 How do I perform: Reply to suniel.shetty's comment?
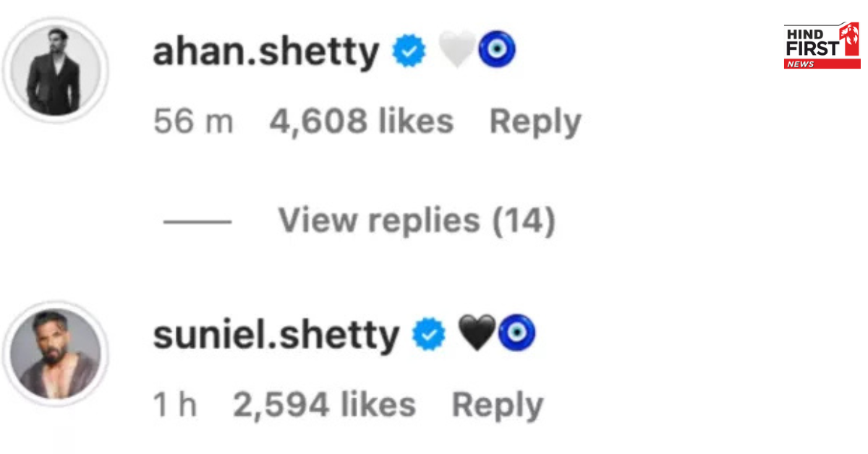point(497,406)
